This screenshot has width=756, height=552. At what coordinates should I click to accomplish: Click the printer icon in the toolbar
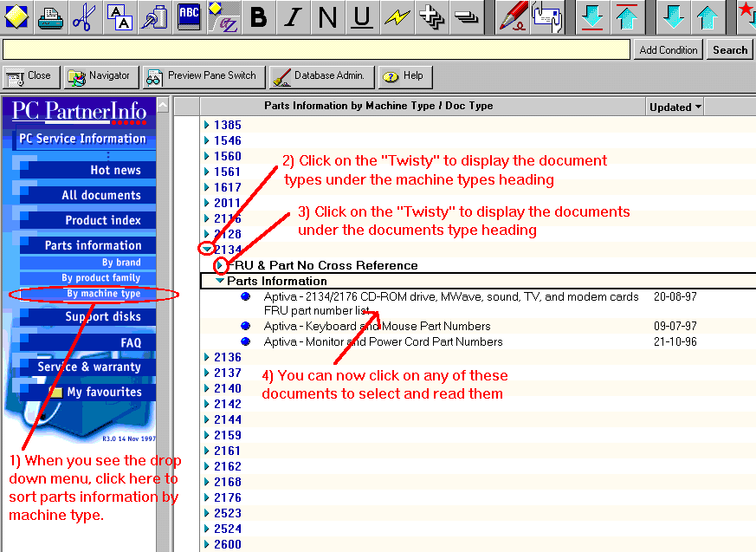[x=51, y=16]
